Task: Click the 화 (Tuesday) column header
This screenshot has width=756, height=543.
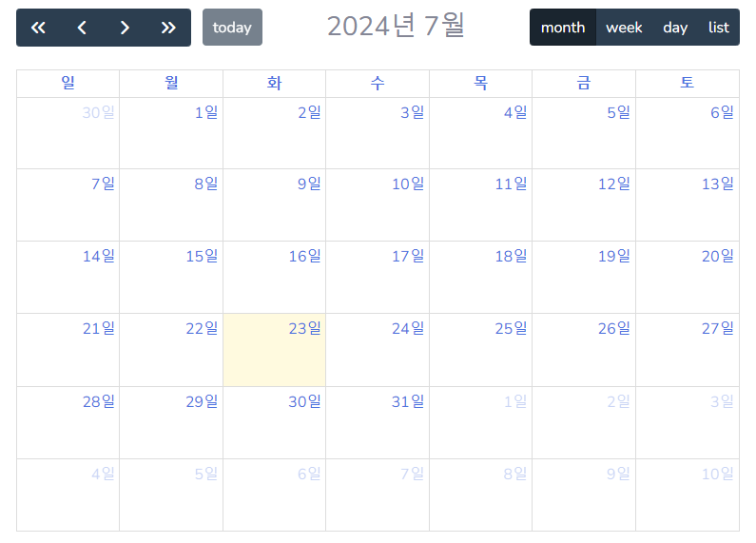Action: click(274, 83)
